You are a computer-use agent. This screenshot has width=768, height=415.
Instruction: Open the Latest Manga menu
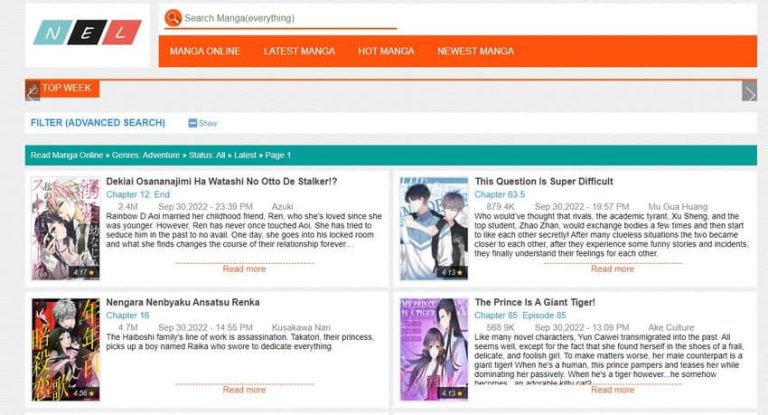click(x=299, y=51)
